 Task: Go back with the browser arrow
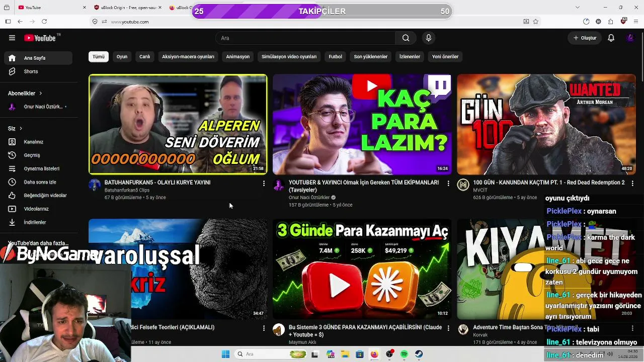click(x=20, y=22)
